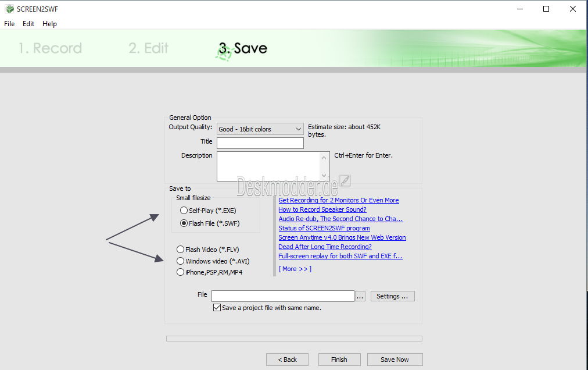588x370 pixels.
Task: Select Flash File (*.SWF) radio option
Action: 210,223
